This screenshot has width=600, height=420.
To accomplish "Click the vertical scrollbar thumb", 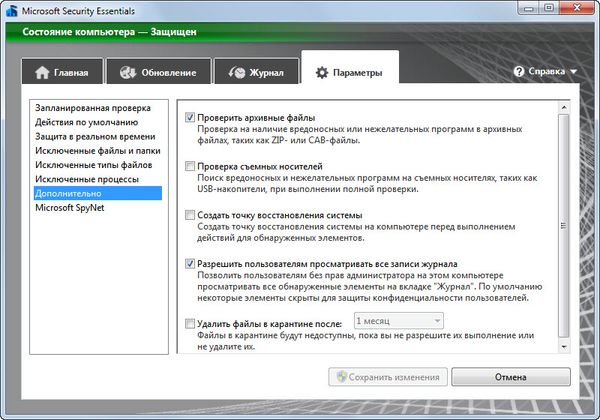I will tap(564, 226).
